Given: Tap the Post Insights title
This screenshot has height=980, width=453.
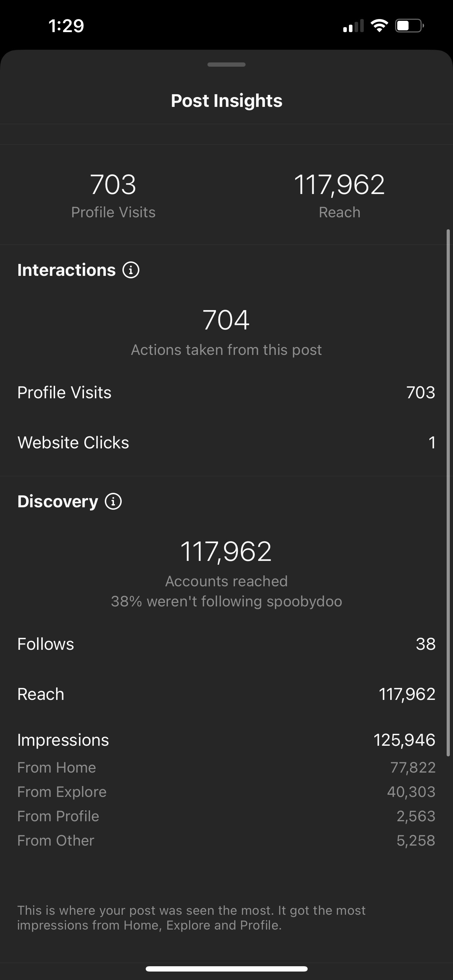Looking at the screenshot, I should point(226,101).
